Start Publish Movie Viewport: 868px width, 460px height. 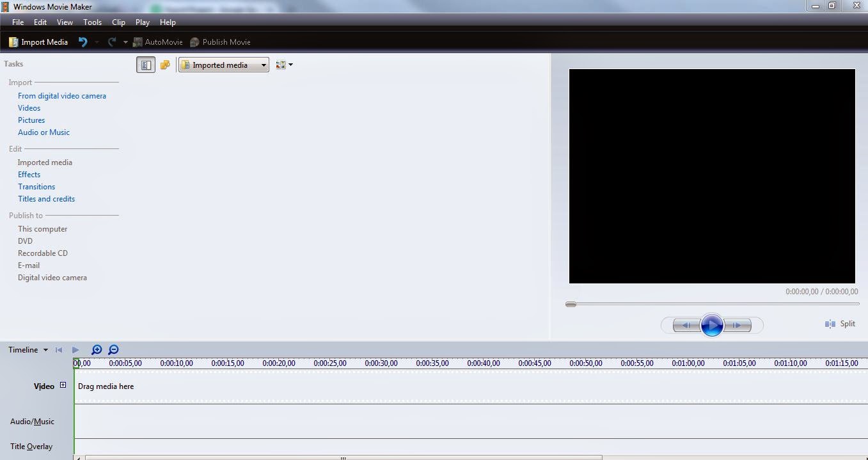(x=220, y=42)
